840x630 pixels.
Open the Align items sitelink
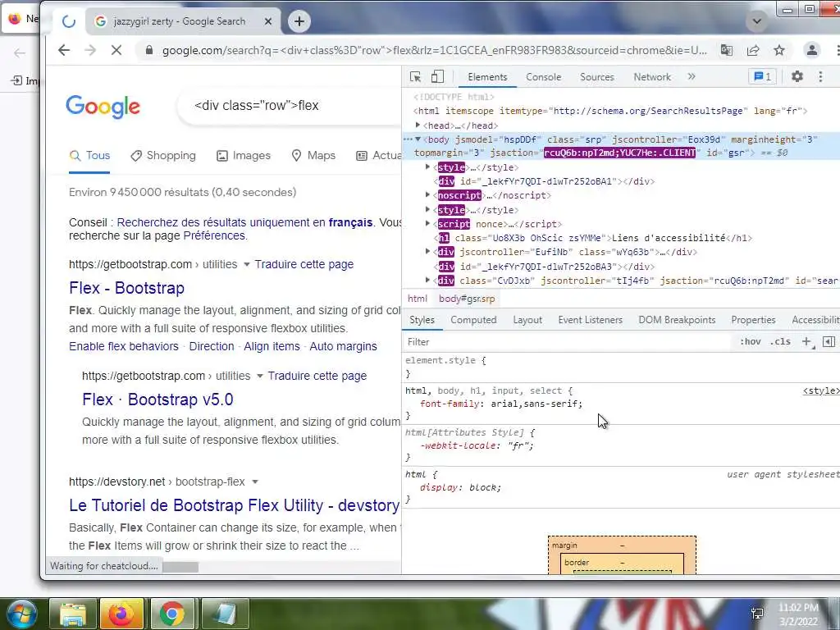pos(272,347)
